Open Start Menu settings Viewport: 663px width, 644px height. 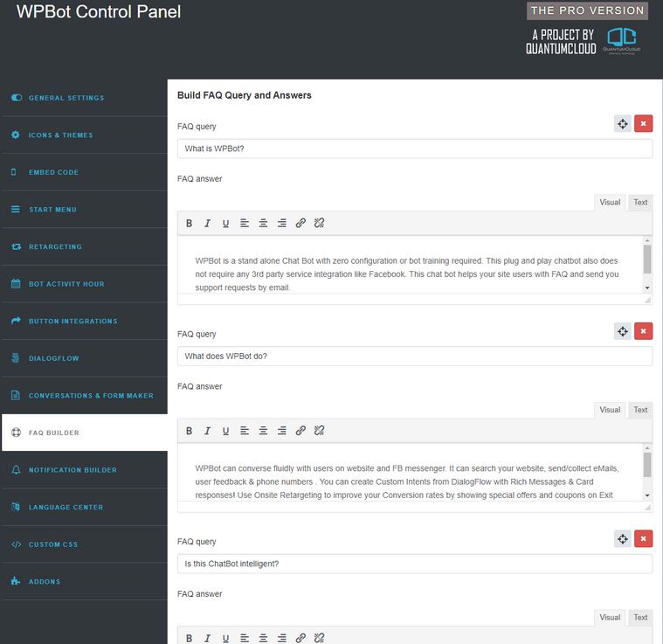click(x=85, y=210)
